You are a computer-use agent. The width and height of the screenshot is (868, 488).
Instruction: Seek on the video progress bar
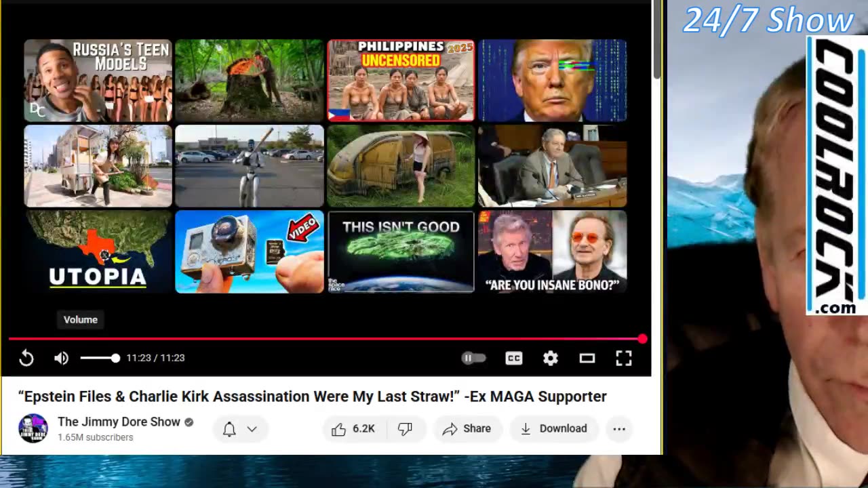325,338
